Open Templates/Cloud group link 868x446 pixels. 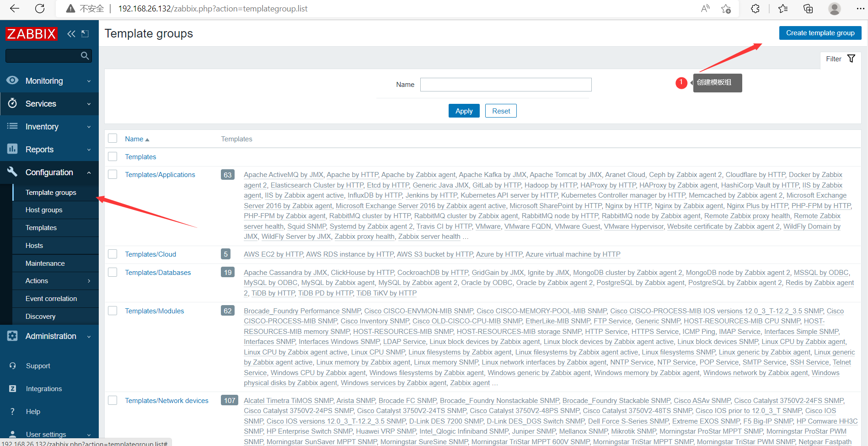(150, 254)
